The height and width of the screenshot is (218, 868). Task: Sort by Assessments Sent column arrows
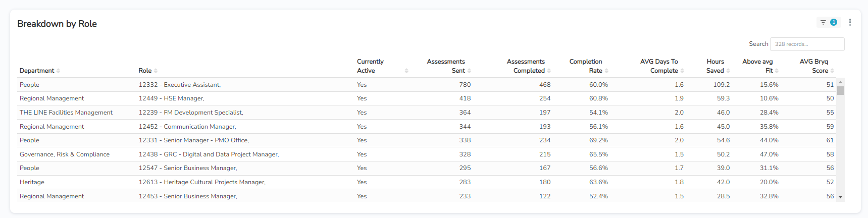pyautogui.click(x=469, y=71)
